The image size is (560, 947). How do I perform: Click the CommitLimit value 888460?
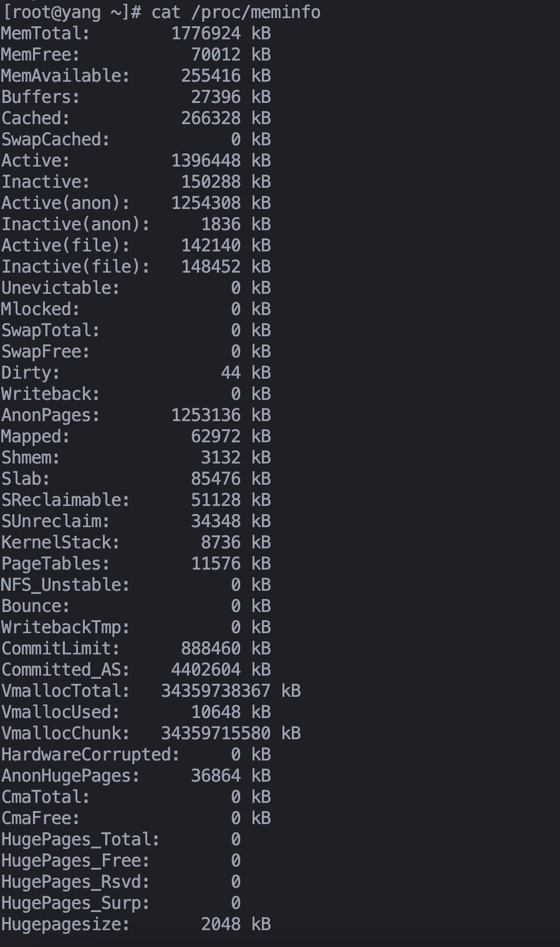[x=211, y=648]
